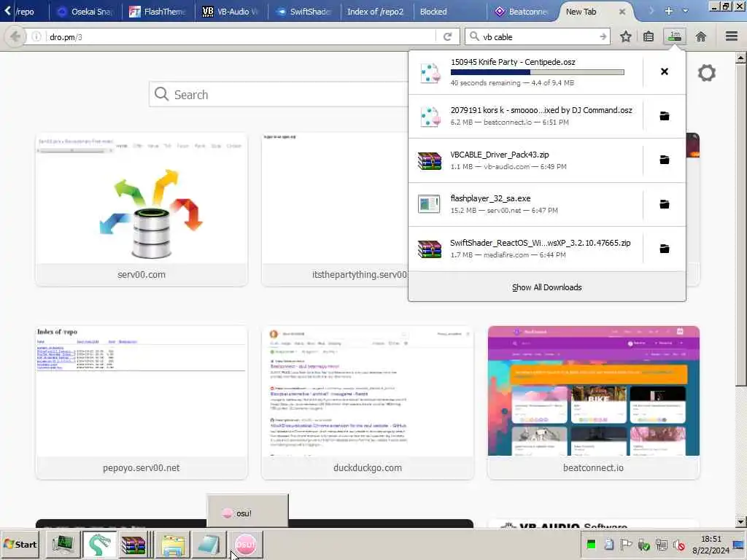Image resolution: width=747 pixels, height=560 pixels.
Task: Open containing folder for flashplayer_32_sa.exe
Action: [664, 204]
